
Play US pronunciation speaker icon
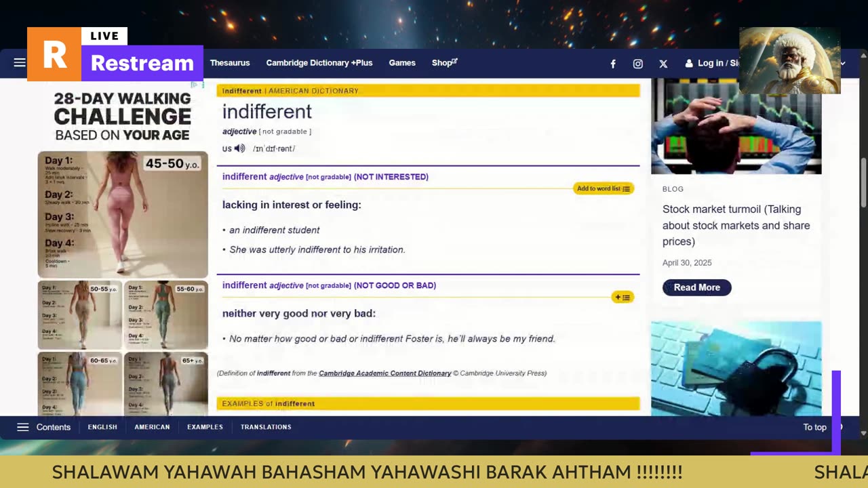point(239,148)
